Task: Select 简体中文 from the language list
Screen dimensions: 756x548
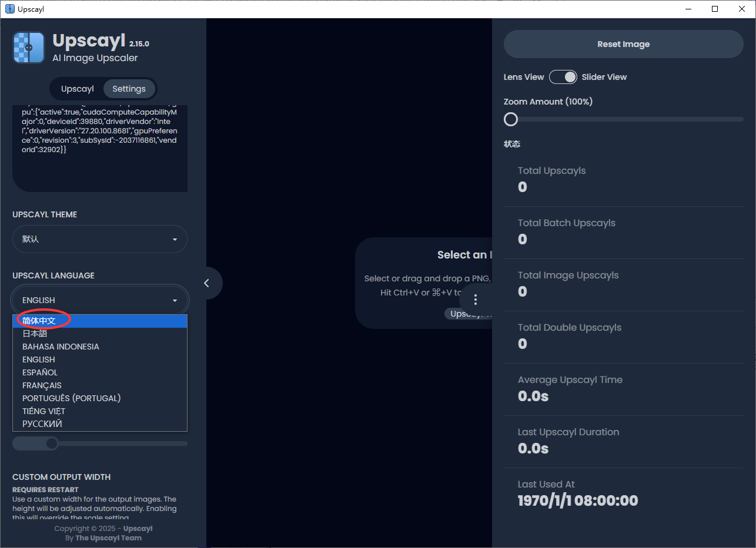Action: coord(100,321)
